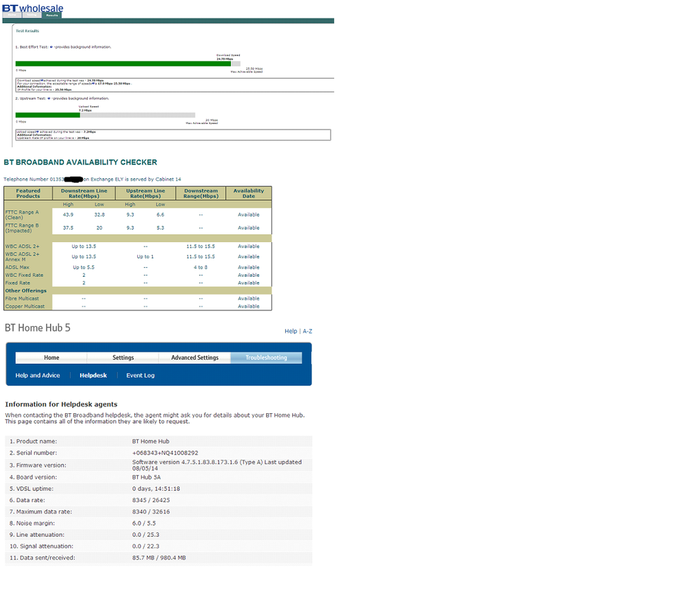This screenshot has height=616, width=685.
Task: Open the Home tab in BT wholesale
Action: tap(12, 15)
